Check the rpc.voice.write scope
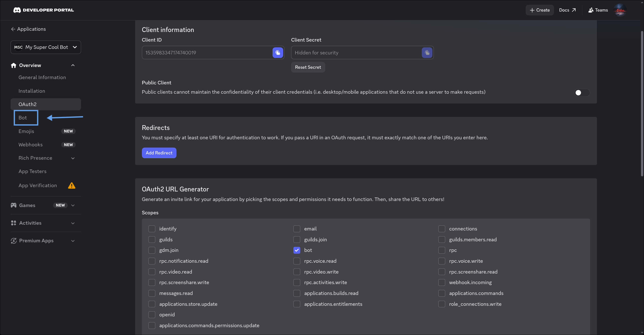This screenshot has width=644, height=335. click(x=442, y=261)
